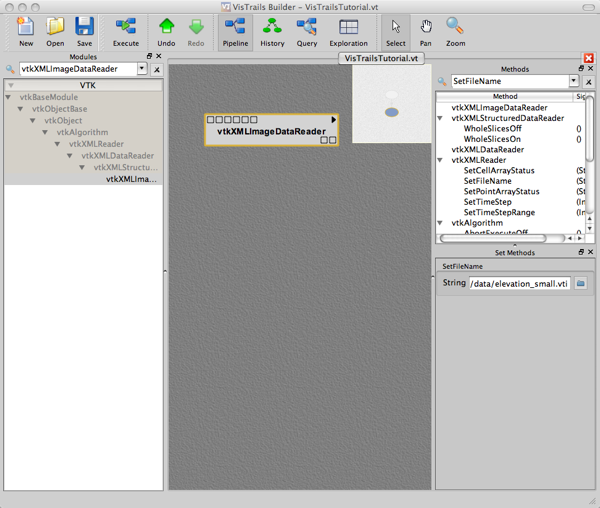This screenshot has width=600, height=508.
Task: Activate the Zoom tool
Action: pyautogui.click(x=455, y=32)
